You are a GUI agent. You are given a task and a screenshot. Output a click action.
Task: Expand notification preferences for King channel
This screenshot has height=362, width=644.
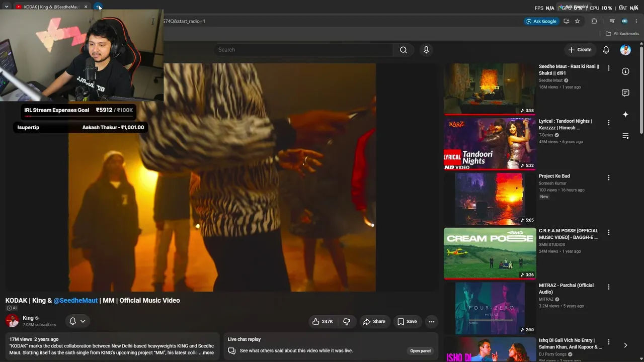(x=77, y=321)
